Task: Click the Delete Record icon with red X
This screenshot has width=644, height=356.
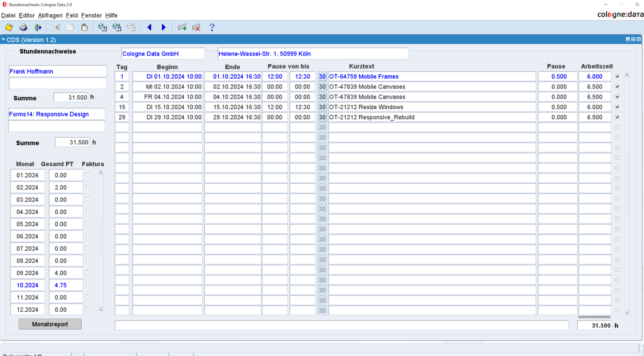Action: click(x=196, y=28)
